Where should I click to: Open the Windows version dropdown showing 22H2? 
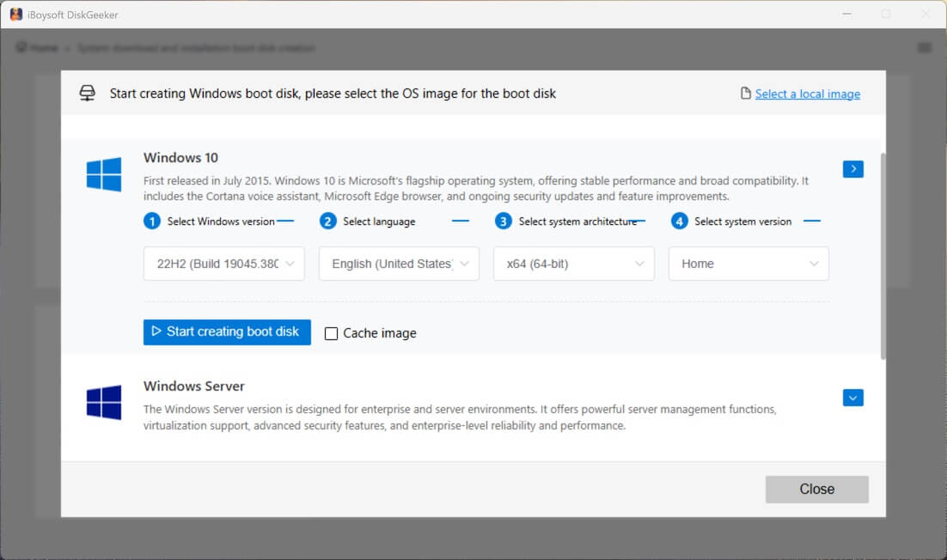[x=223, y=264]
